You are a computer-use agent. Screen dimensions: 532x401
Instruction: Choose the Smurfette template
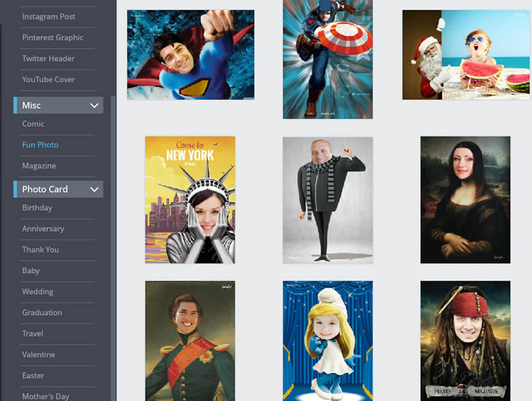point(328,341)
